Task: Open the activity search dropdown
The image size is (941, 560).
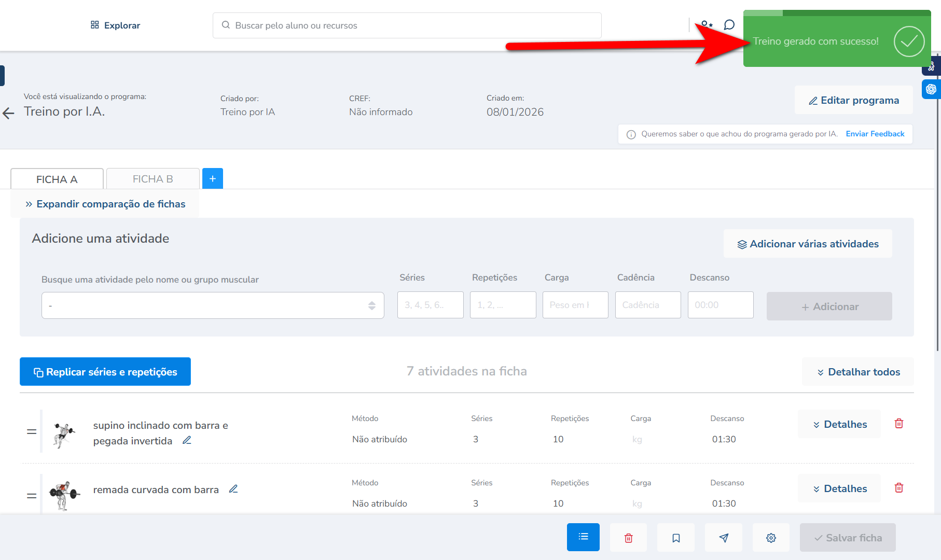Action: 213,305
